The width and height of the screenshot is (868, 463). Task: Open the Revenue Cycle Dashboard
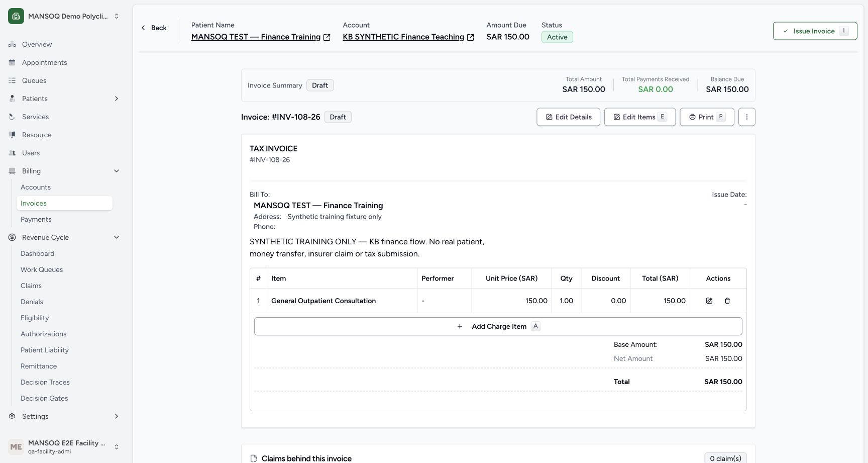click(x=64, y=253)
